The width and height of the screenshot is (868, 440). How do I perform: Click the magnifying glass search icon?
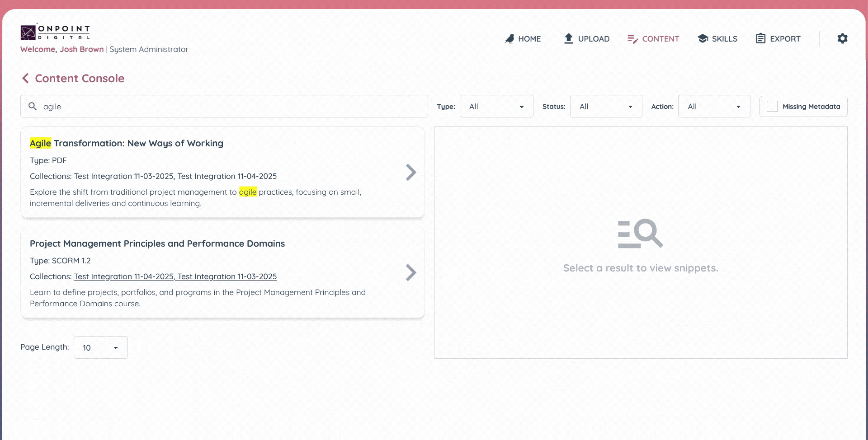tap(33, 106)
